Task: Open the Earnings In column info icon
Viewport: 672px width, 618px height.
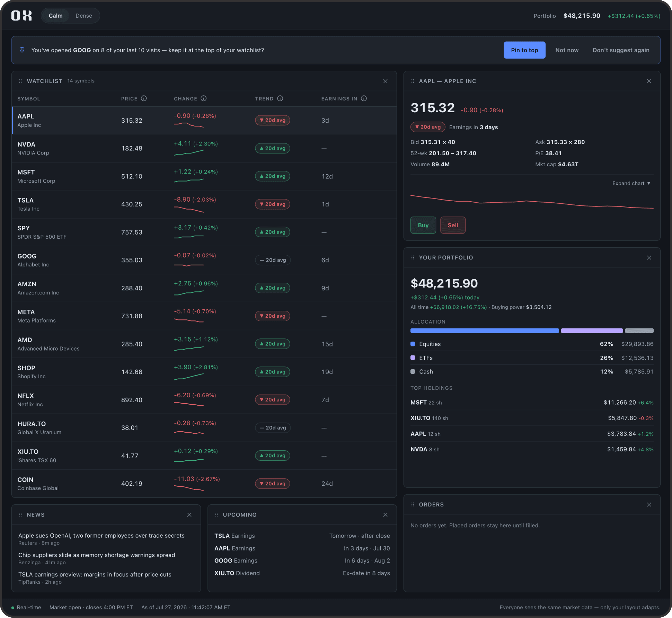Action: [364, 98]
